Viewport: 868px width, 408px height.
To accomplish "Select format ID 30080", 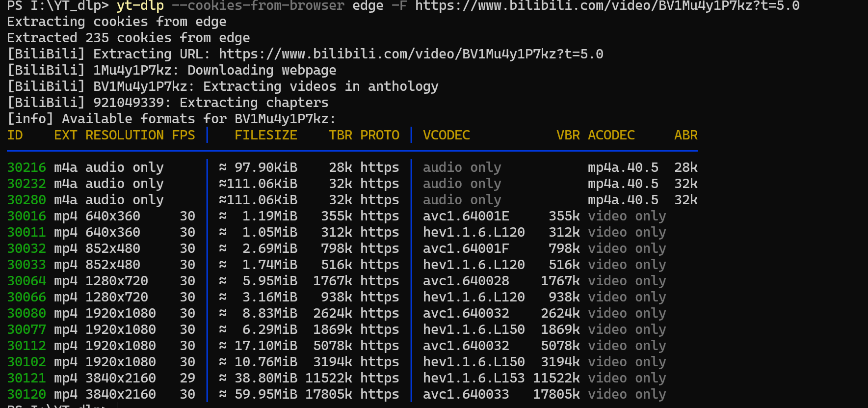I will click(x=26, y=313).
